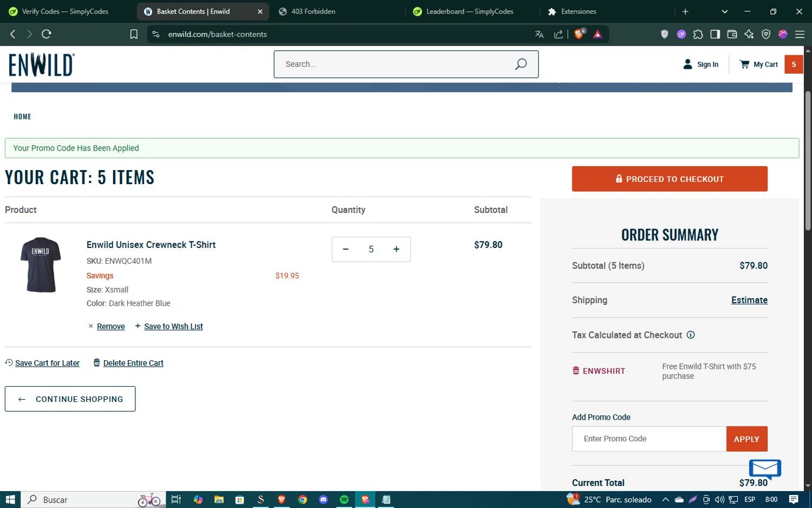Click Proceed to Checkout button
This screenshot has height=508, width=812.
tap(670, 179)
